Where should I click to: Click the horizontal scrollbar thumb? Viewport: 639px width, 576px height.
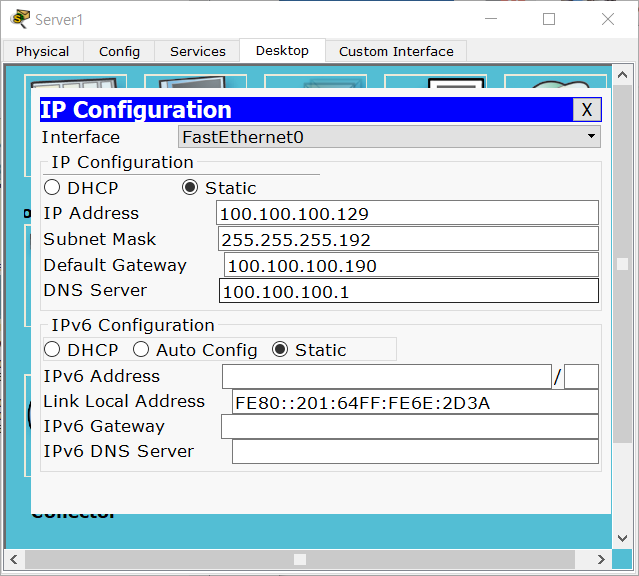coord(300,559)
